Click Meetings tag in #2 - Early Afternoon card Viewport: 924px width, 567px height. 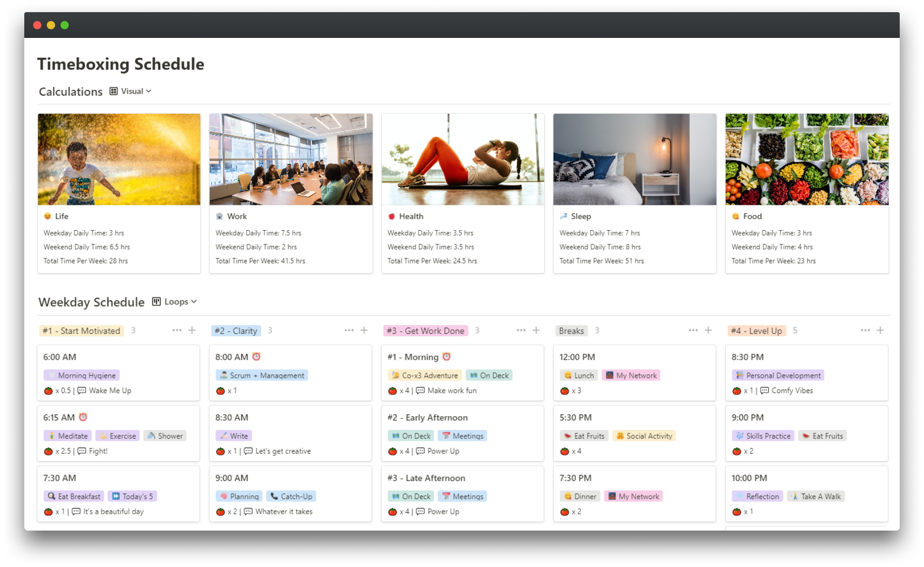click(x=463, y=436)
